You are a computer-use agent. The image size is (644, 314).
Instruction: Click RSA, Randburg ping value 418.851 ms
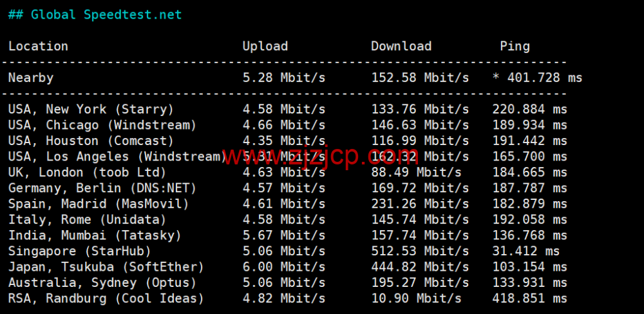coord(529,299)
